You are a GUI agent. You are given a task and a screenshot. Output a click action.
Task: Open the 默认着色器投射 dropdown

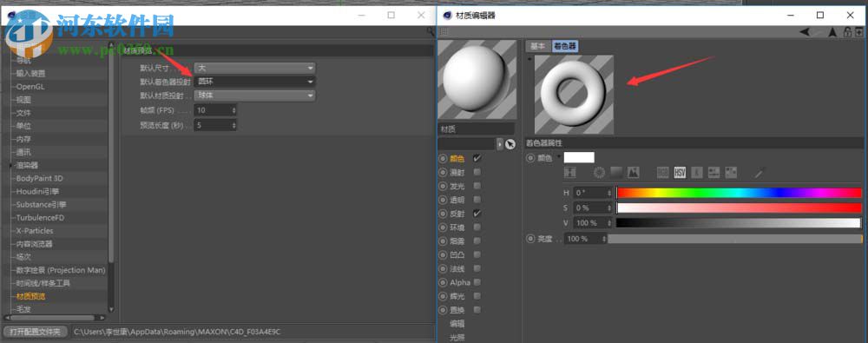(x=254, y=82)
